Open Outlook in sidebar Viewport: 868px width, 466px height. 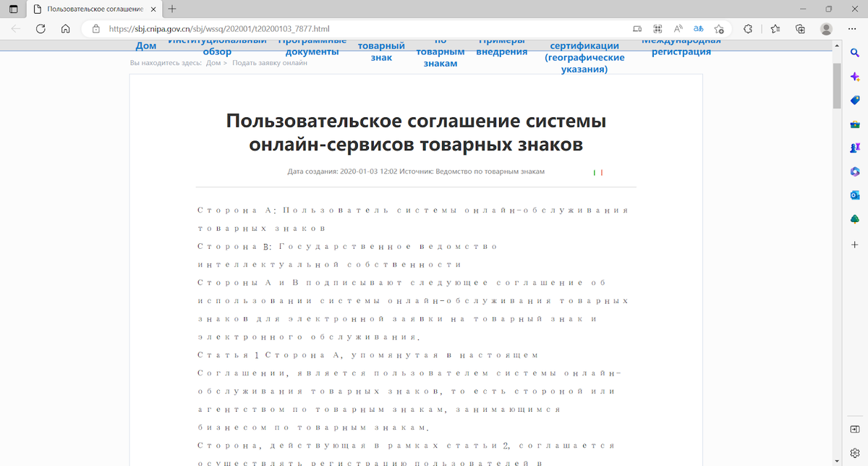[x=855, y=195]
